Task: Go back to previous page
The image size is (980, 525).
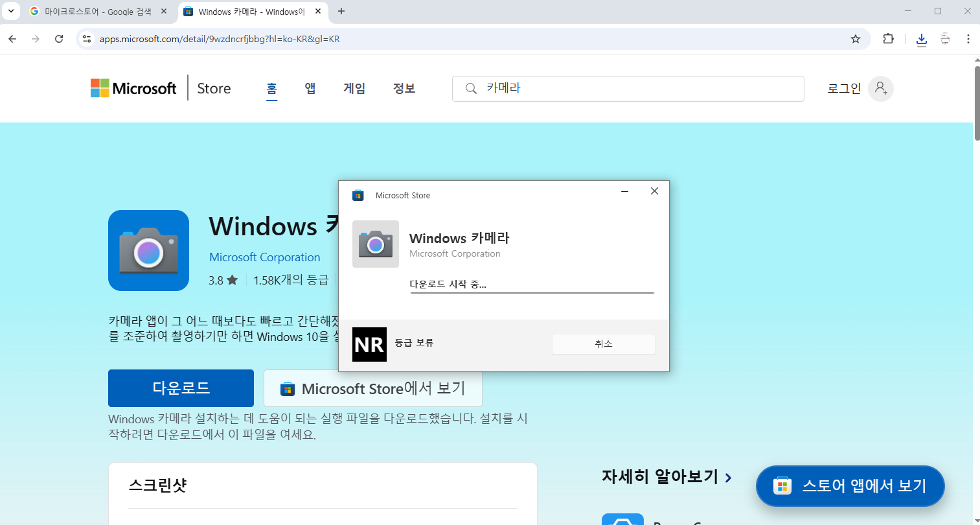Action: [x=12, y=39]
